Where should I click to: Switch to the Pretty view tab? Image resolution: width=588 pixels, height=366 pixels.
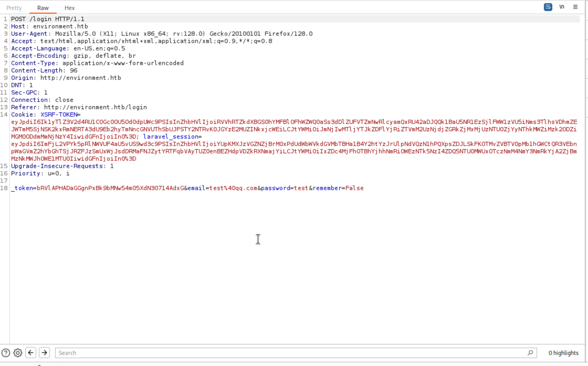click(x=14, y=8)
